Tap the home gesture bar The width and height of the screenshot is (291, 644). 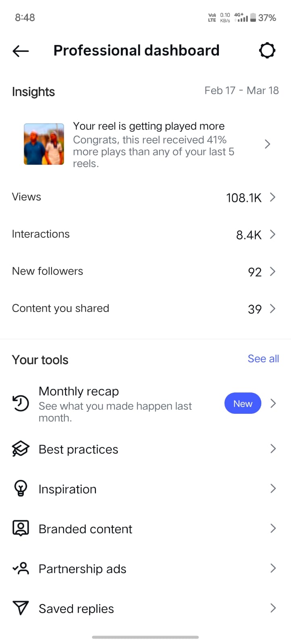145,637
